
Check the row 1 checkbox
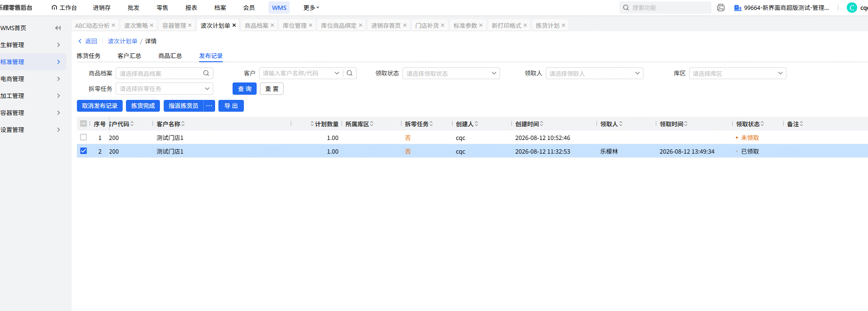point(83,137)
